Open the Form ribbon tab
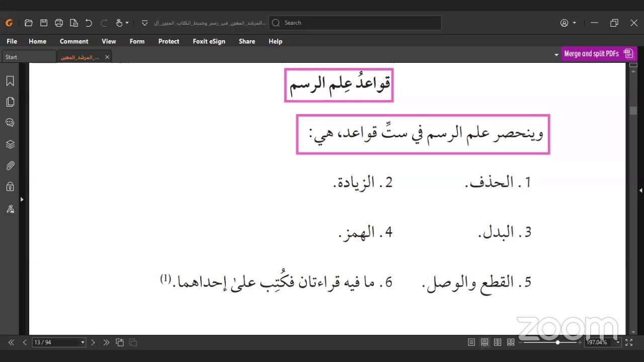The image size is (644, 362). point(137,41)
